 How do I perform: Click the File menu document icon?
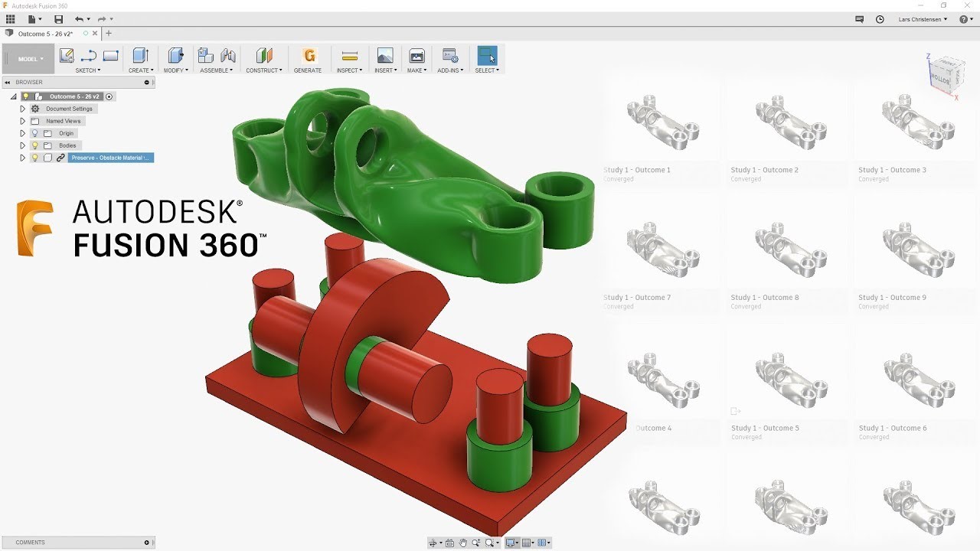(32, 19)
